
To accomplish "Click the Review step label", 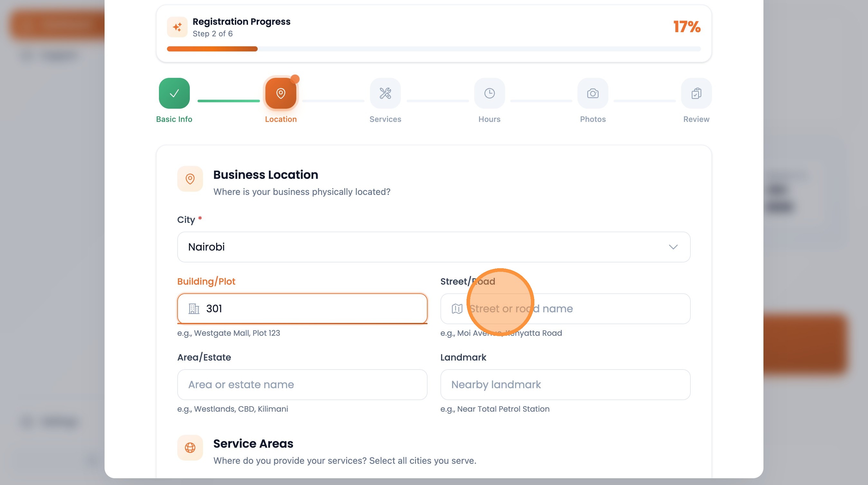I will click(x=696, y=119).
